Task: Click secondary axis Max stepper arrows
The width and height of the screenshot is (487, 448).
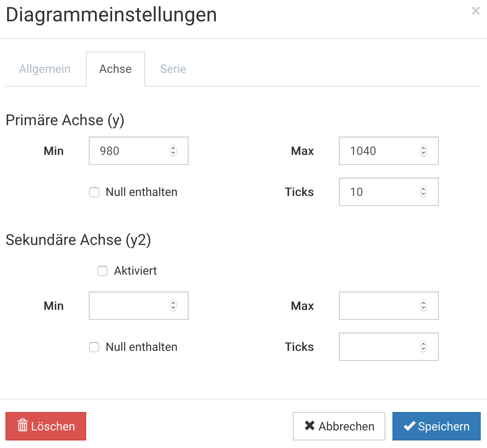Action: pos(423,306)
